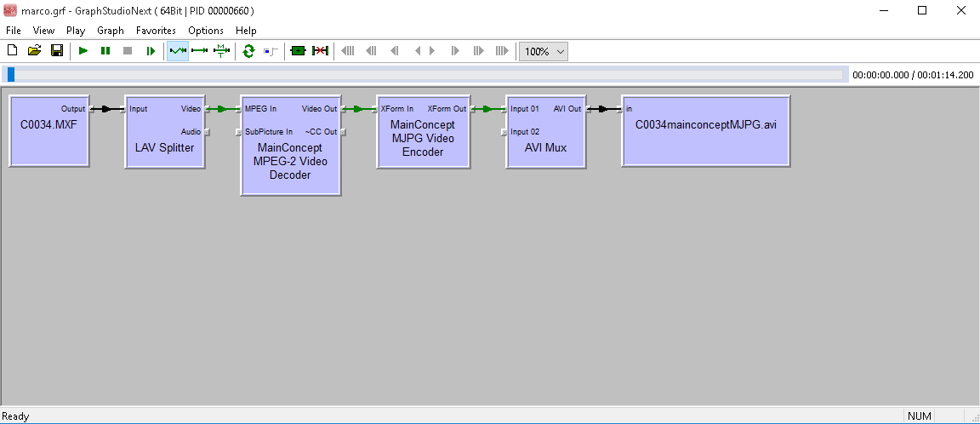980x424 pixels.
Task: Click the two-bar seek forward icon
Action: (x=479, y=51)
